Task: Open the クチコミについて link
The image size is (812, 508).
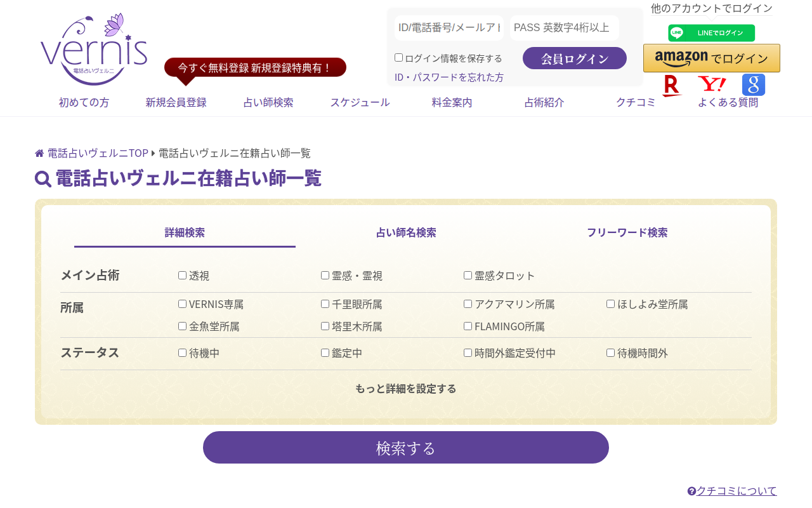Action: (737, 491)
